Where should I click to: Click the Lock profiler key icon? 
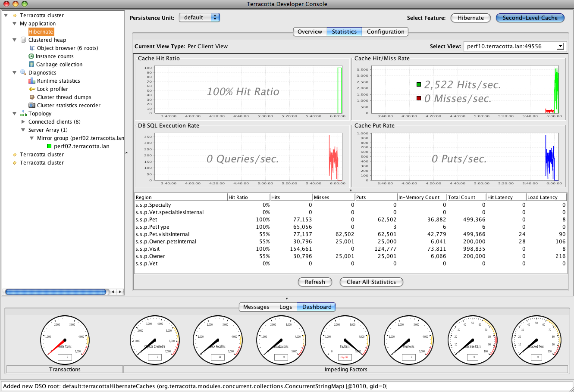coord(32,89)
